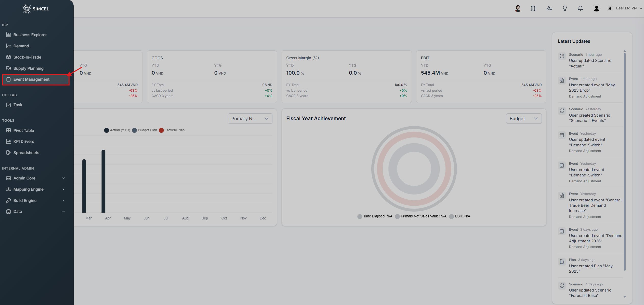This screenshot has width=644, height=305.
Task: Click the Admin Core briefcase icon
Action: (x=8, y=178)
